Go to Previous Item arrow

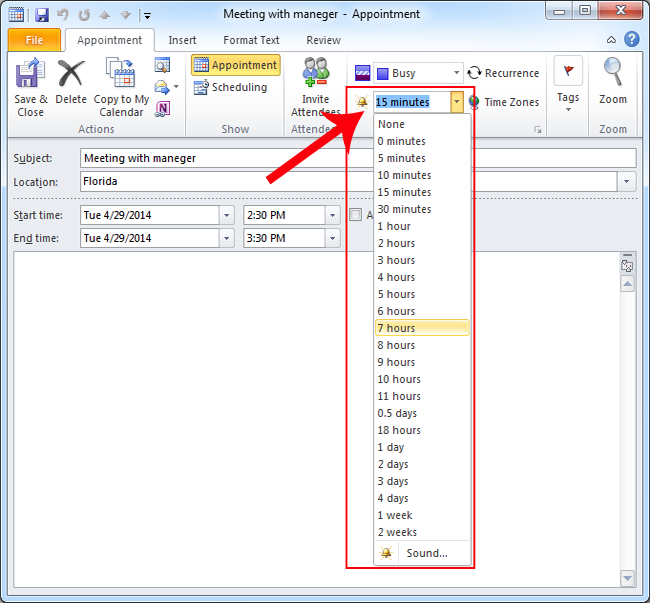[x=104, y=16]
